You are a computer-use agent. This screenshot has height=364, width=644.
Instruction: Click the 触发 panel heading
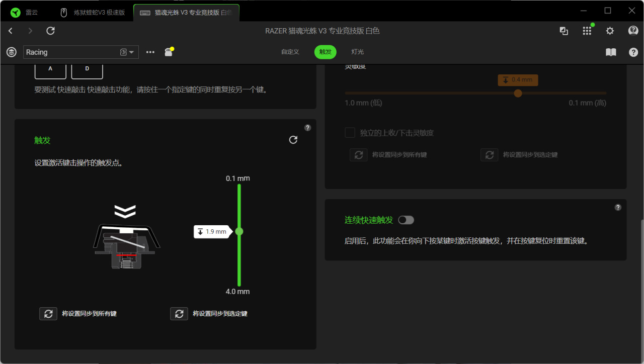(x=42, y=140)
